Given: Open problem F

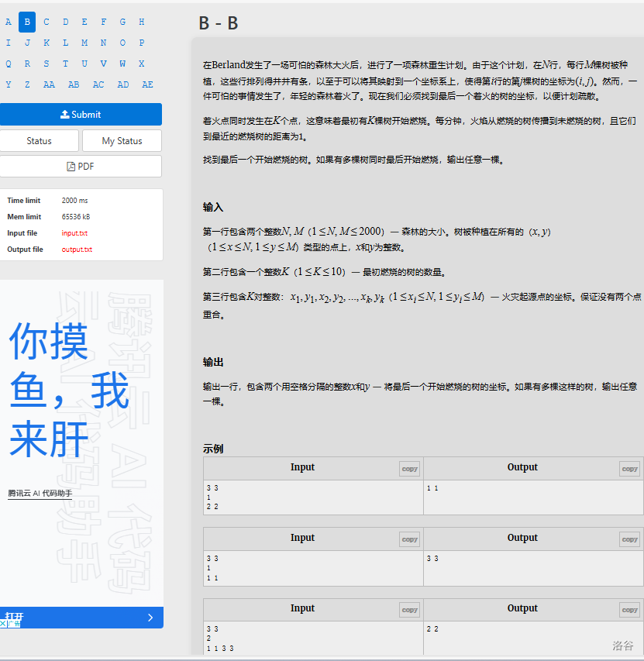Looking at the screenshot, I should 103,22.
